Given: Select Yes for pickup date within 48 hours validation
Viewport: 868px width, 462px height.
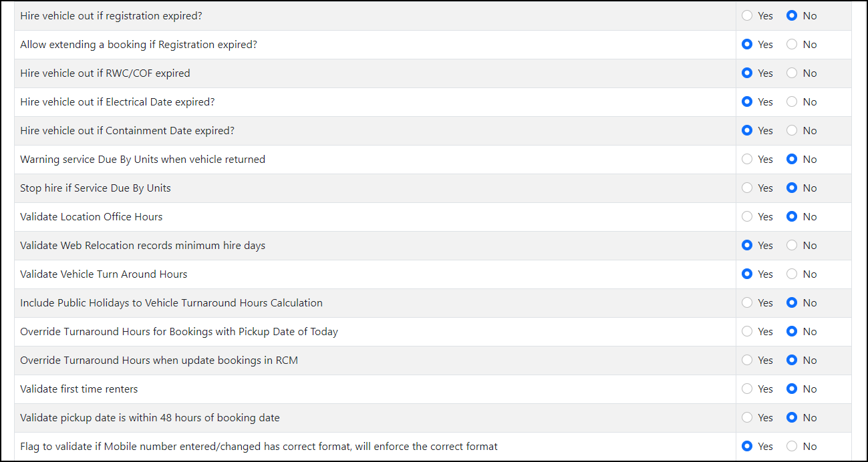Looking at the screenshot, I should click(x=747, y=417).
